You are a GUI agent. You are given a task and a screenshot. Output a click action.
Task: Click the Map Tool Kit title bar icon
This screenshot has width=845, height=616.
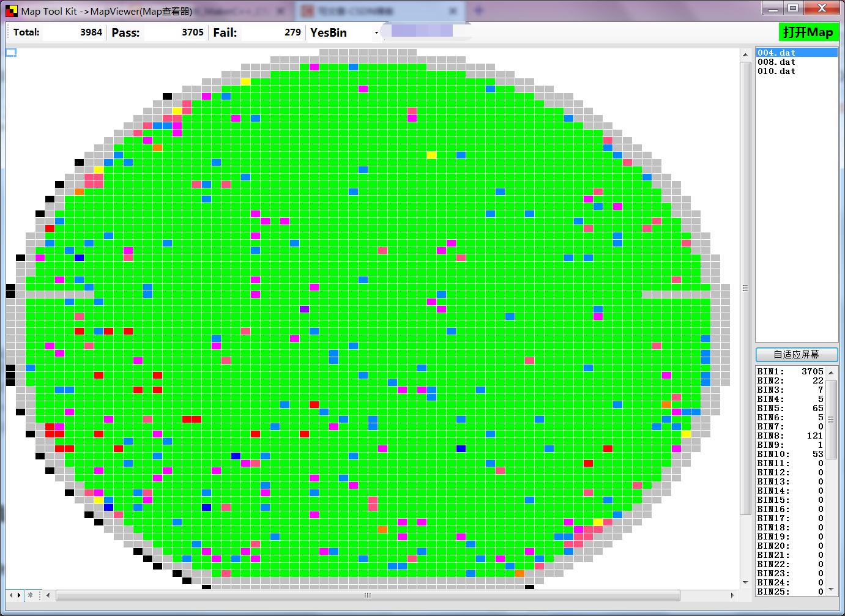tap(11, 11)
